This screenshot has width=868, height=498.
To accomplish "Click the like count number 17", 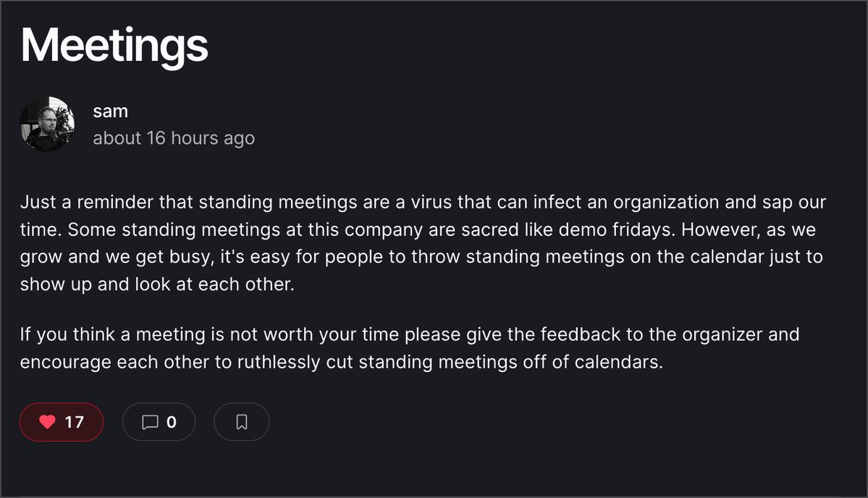I will 74,422.
